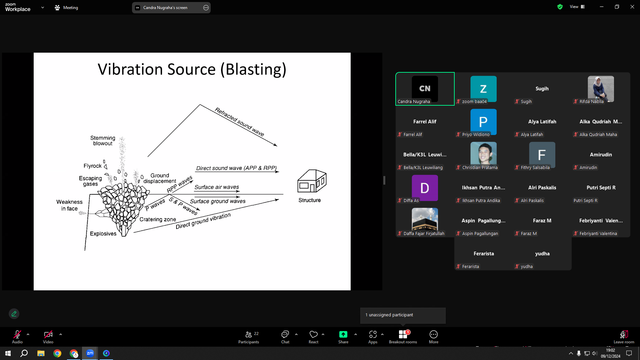Click Febriyanti Valentina participant tile
Screen dimensions: 640x360
600,221
